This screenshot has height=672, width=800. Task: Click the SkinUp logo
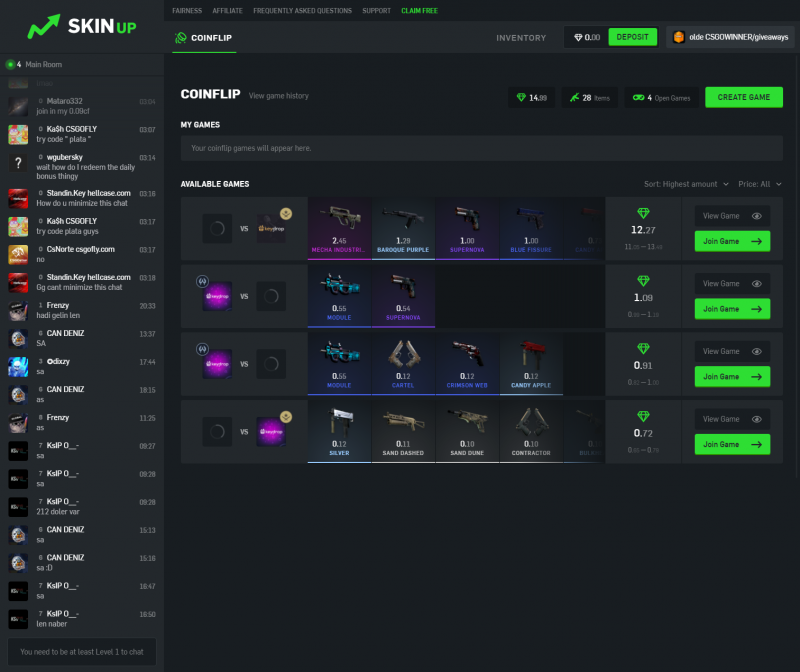[82, 26]
